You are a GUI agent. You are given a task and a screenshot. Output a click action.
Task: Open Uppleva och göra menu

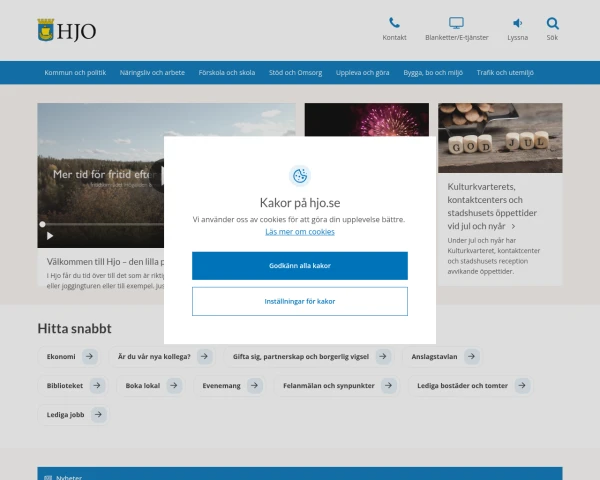[362, 73]
